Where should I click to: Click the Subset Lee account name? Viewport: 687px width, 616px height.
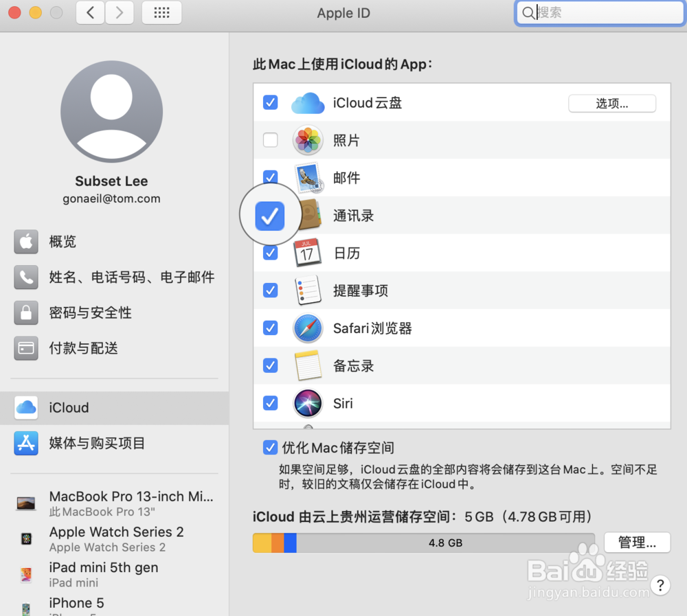[x=111, y=181]
